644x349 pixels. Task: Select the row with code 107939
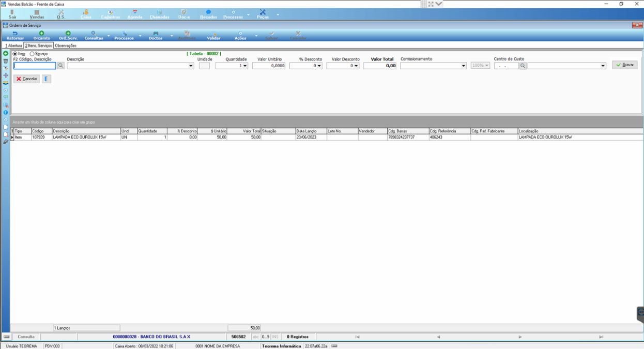pos(326,138)
